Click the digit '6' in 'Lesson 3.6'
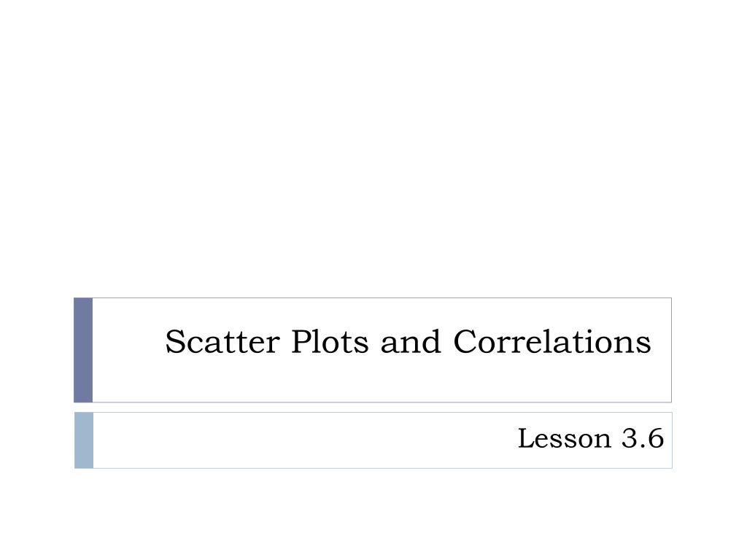The image size is (747, 560). coord(656,438)
